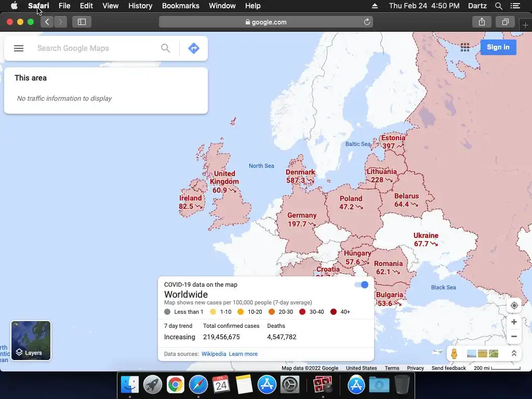The image size is (532, 399).
Task: Open the Safari Share menu
Action: point(482,22)
